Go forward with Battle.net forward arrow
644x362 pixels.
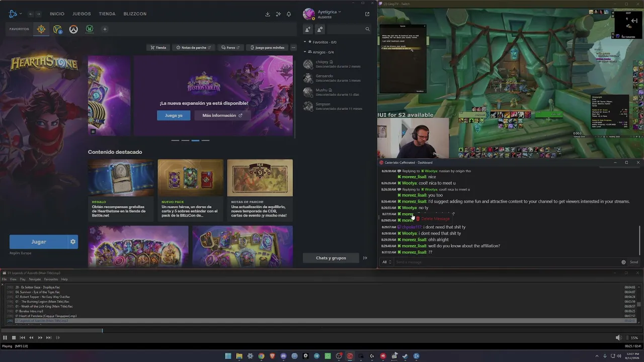tap(38, 14)
